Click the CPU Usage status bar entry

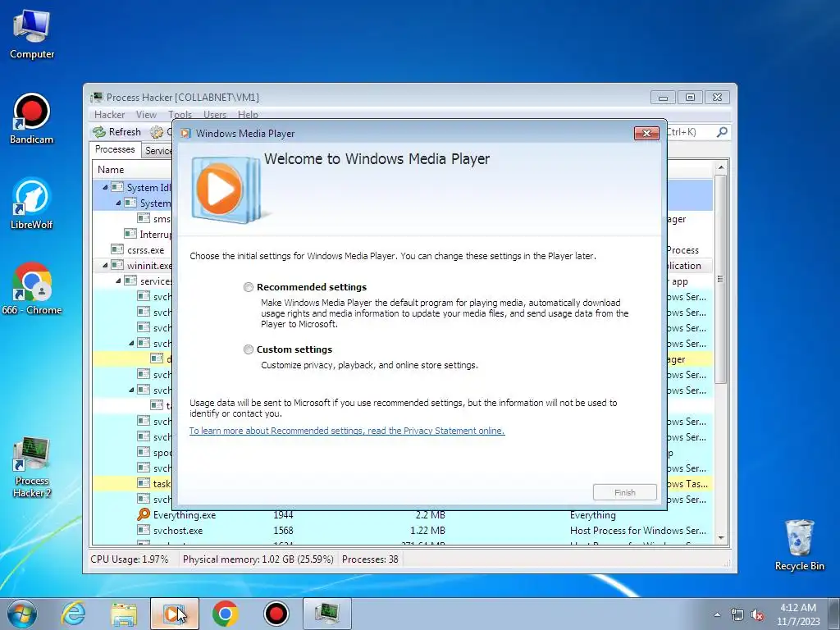pos(129,559)
